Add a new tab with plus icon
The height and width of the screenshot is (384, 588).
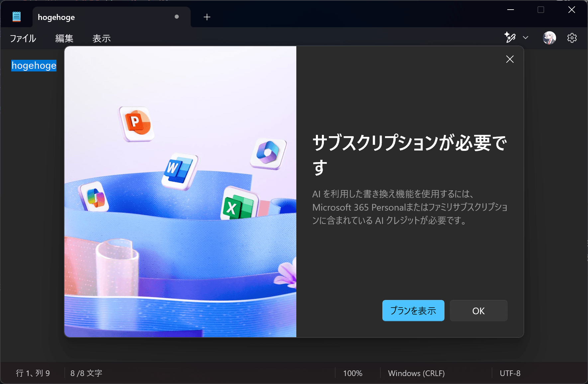click(x=207, y=17)
